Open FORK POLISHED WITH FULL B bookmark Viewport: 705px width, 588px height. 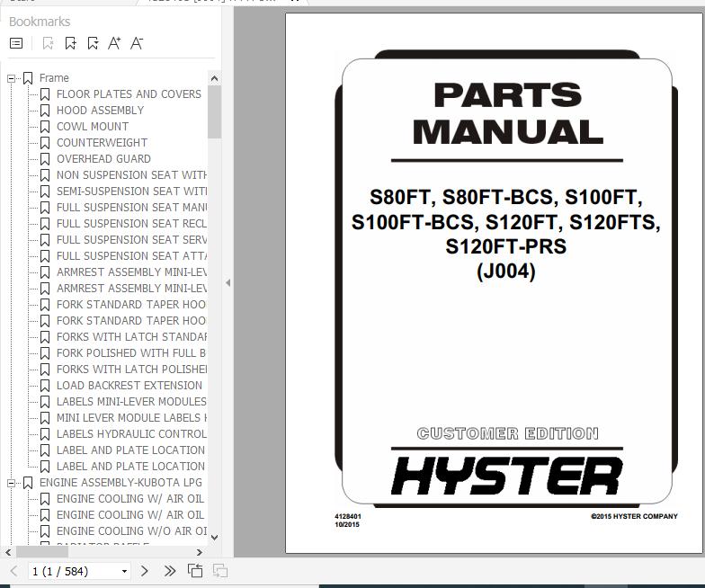tap(131, 352)
